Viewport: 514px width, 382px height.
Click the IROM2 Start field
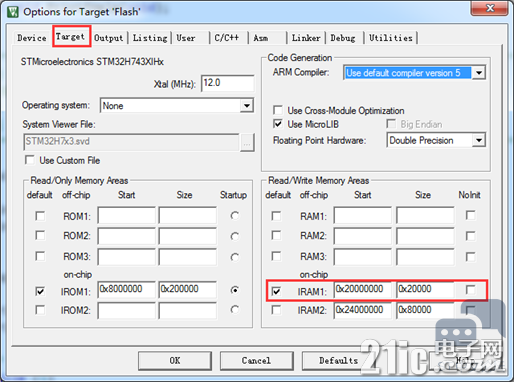[127, 311]
